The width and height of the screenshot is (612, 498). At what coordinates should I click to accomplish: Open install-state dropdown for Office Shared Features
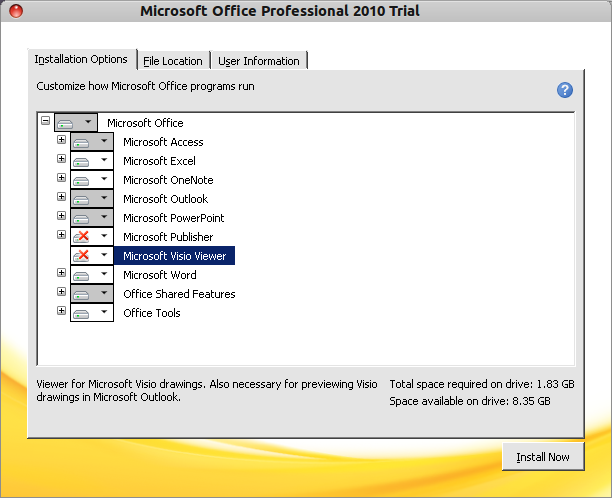(92, 294)
